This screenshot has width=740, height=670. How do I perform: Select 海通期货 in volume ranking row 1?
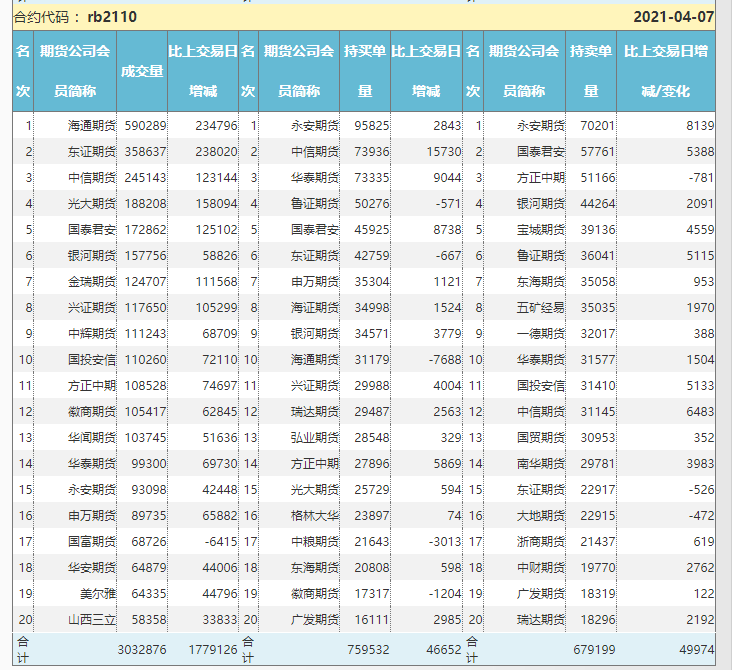point(92,126)
